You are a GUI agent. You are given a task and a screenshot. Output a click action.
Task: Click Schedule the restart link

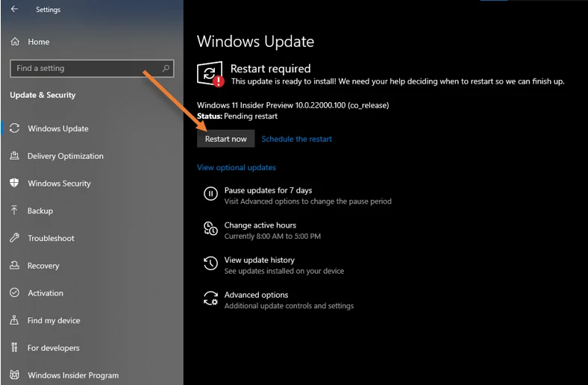(x=297, y=139)
